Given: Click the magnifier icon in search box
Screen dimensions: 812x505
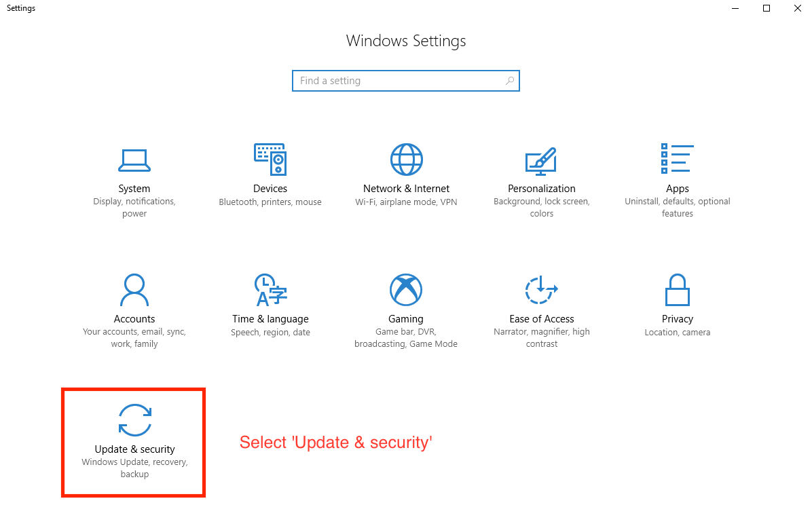Looking at the screenshot, I should coord(510,81).
